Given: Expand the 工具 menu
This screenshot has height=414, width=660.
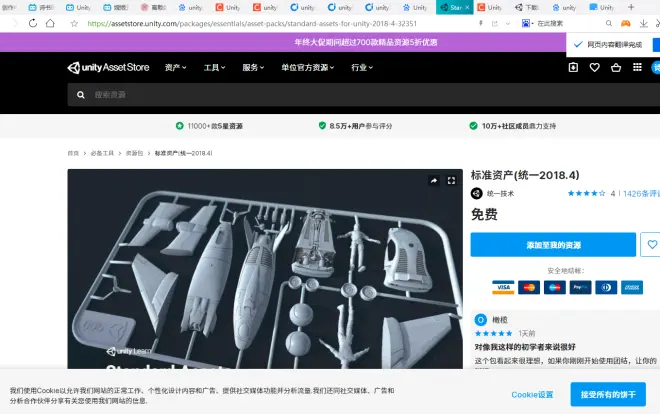Looking at the screenshot, I should tap(215, 67).
